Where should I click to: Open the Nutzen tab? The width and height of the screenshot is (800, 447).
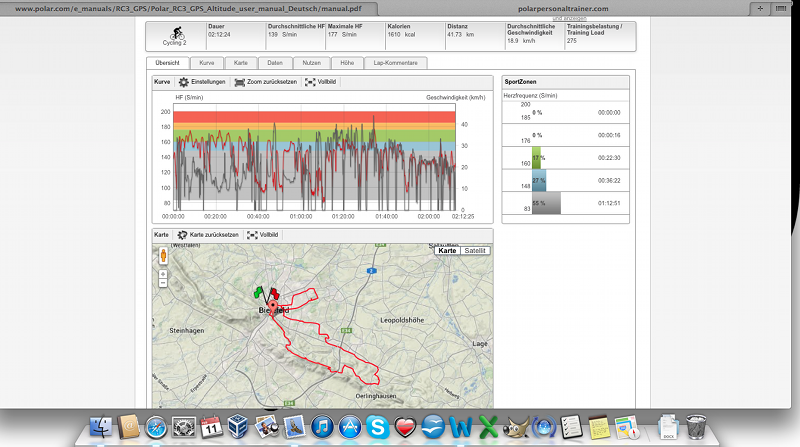[311, 63]
